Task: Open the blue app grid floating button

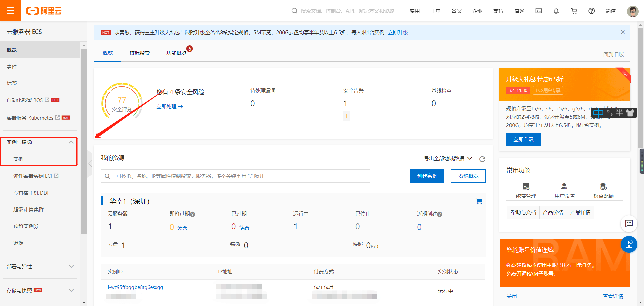Action: point(629,244)
